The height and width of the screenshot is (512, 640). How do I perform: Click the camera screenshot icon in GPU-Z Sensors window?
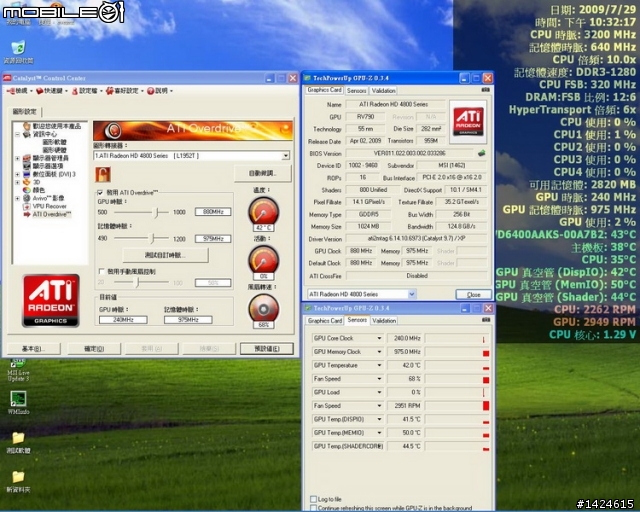485,320
